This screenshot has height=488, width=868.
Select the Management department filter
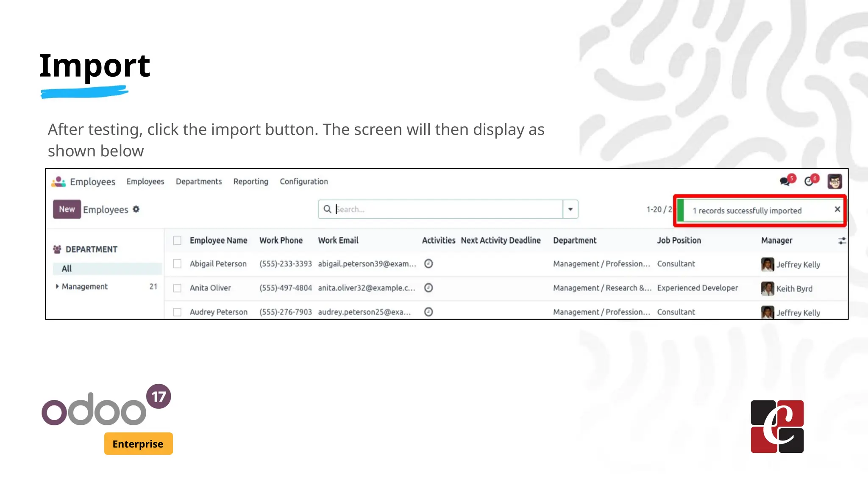click(85, 286)
